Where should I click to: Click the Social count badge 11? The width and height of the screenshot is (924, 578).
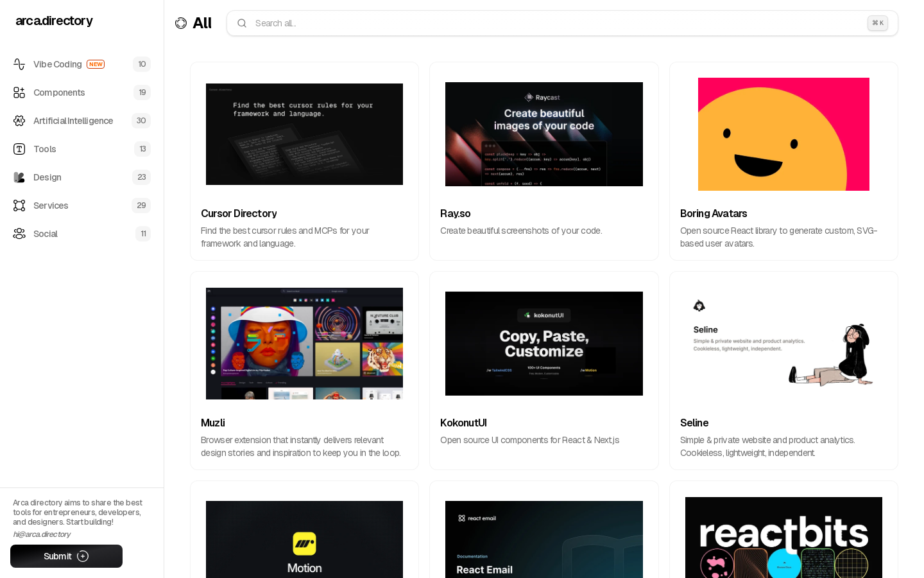(143, 234)
